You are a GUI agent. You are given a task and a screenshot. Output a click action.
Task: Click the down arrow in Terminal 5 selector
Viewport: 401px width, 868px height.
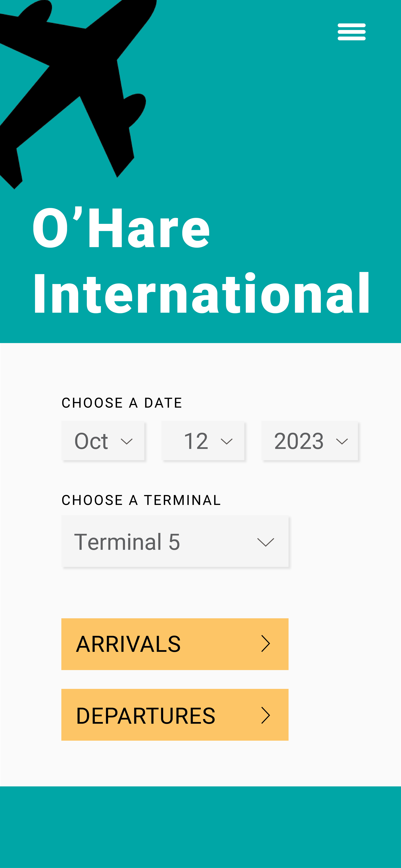point(266,542)
